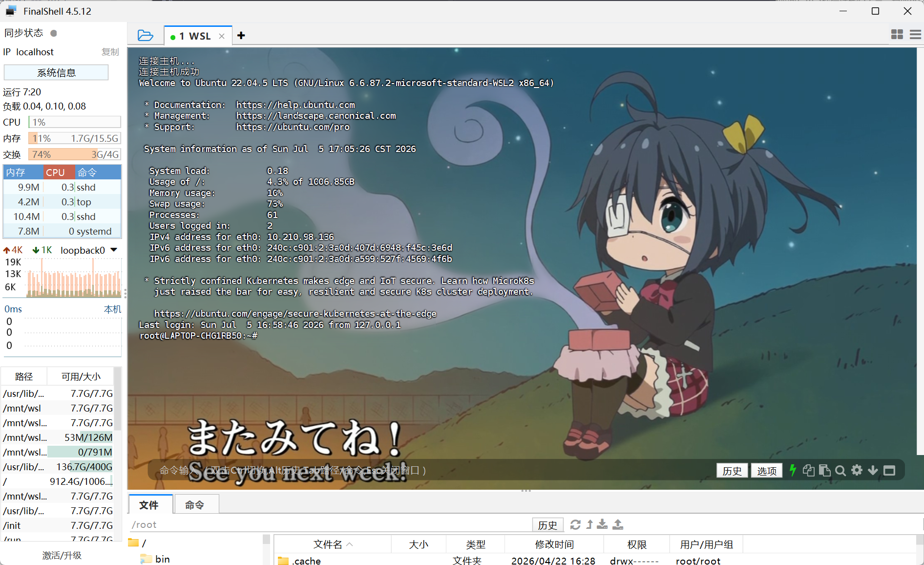Sort files by 权限 column
Screen dimensions: 924x565
coord(637,544)
